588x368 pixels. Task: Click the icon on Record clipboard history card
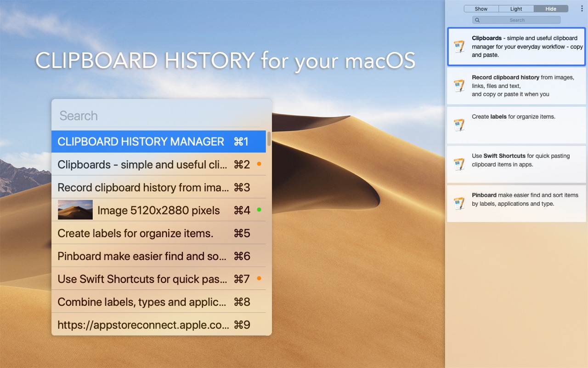459,86
